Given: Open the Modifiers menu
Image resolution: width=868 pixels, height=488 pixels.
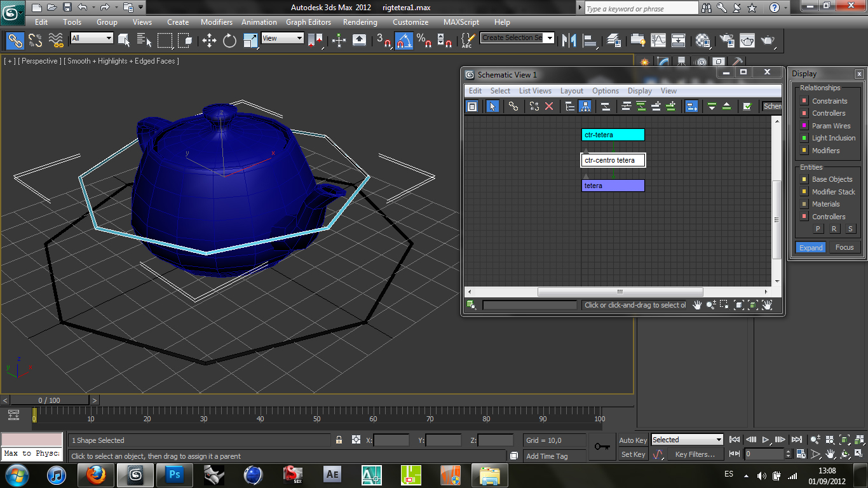Looking at the screenshot, I should pyautogui.click(x=217, y=22).
